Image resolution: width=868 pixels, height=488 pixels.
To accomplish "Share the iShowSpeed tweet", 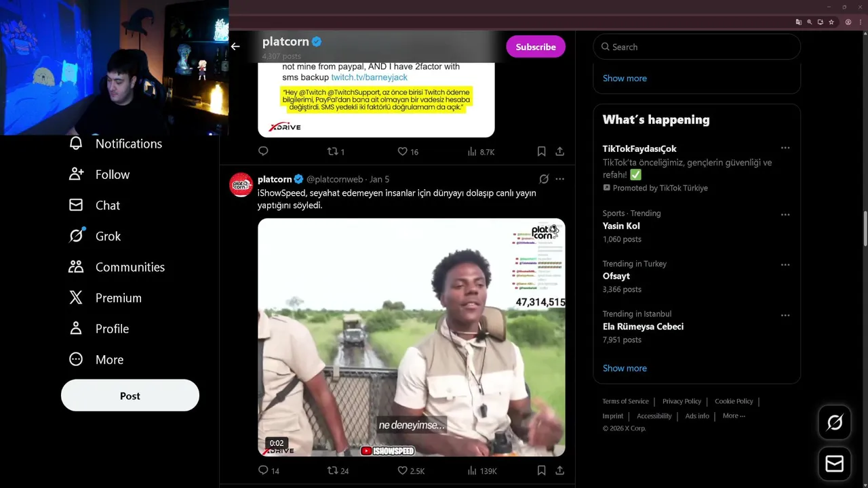I will click(x=559, y=470).
